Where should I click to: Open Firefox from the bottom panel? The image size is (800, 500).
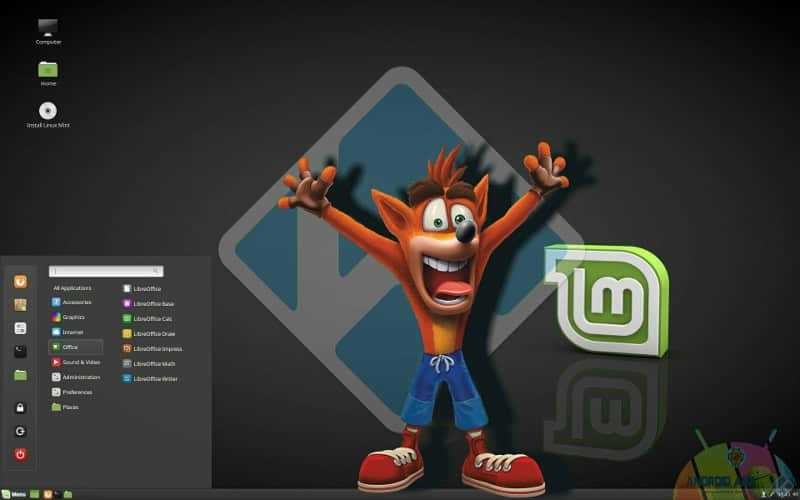(47, 494)
